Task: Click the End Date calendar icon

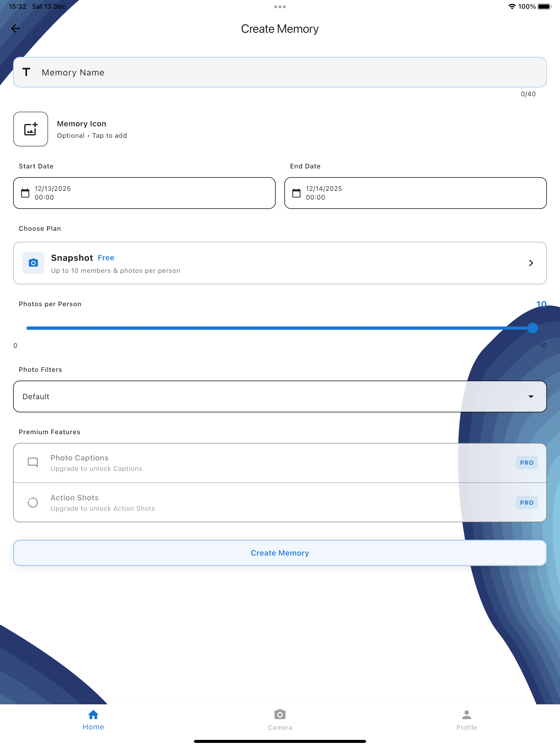Action: tap(296, 193)
